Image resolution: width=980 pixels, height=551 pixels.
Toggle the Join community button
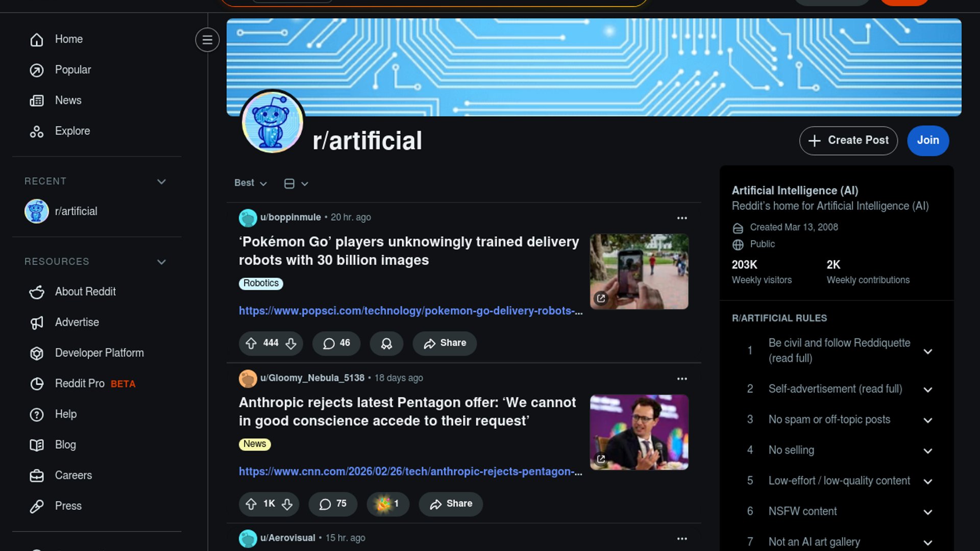pyautogui.click(x=927, y=140)
